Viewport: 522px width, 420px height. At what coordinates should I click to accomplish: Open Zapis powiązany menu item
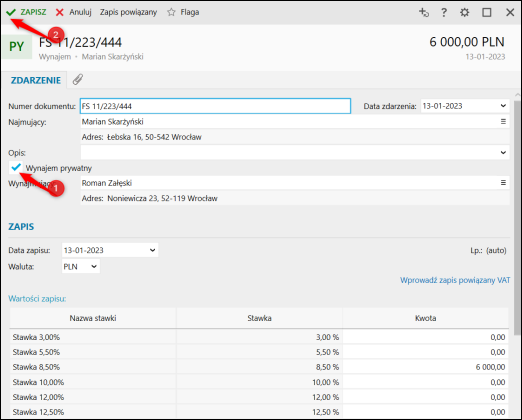tap(128, 12)
